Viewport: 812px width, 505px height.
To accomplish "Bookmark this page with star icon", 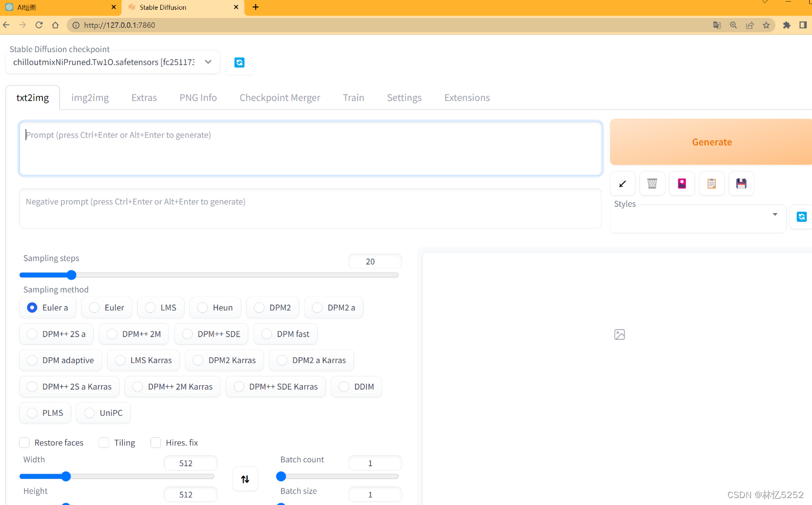I will click(x=766, y=25).
